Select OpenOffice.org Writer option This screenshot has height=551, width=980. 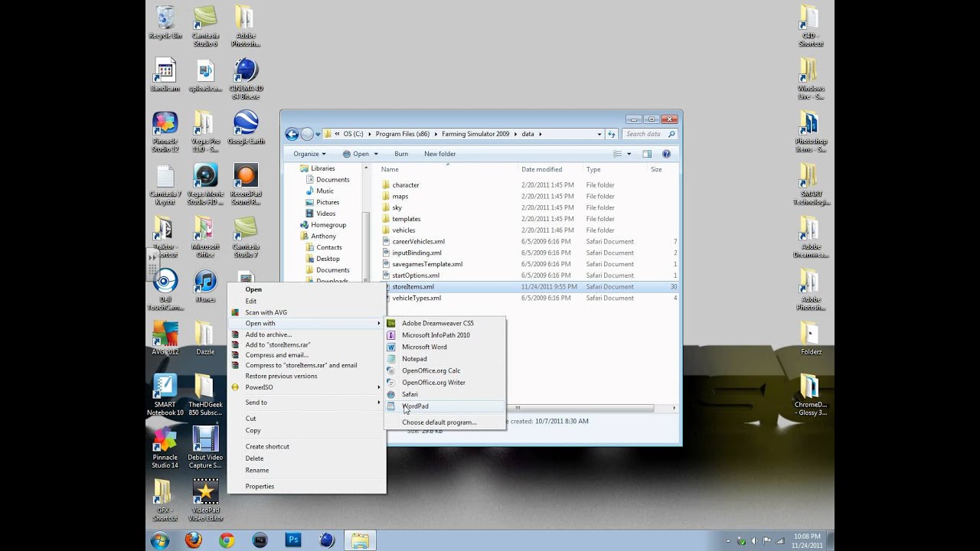click(x=445, y=383)
